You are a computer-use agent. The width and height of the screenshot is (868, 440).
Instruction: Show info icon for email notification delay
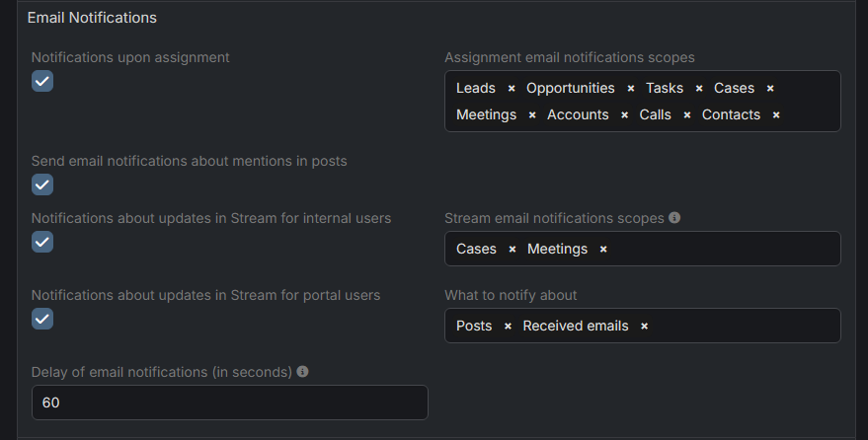click(303, 372)
